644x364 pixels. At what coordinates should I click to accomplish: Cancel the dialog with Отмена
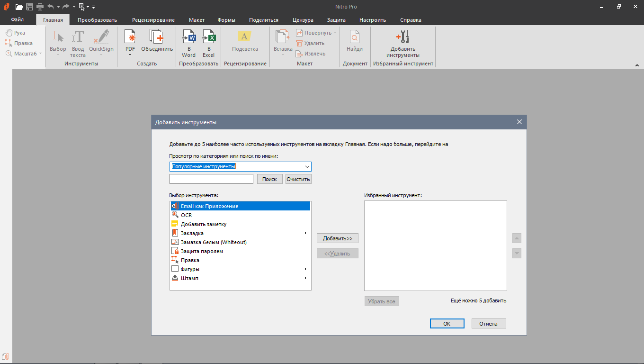tap(489, 324)
